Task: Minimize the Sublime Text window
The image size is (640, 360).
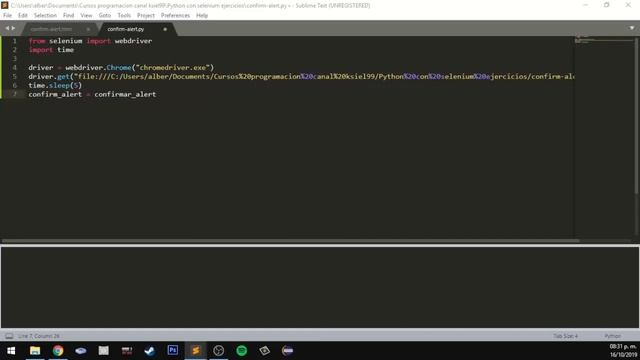Action: (585, 5)
